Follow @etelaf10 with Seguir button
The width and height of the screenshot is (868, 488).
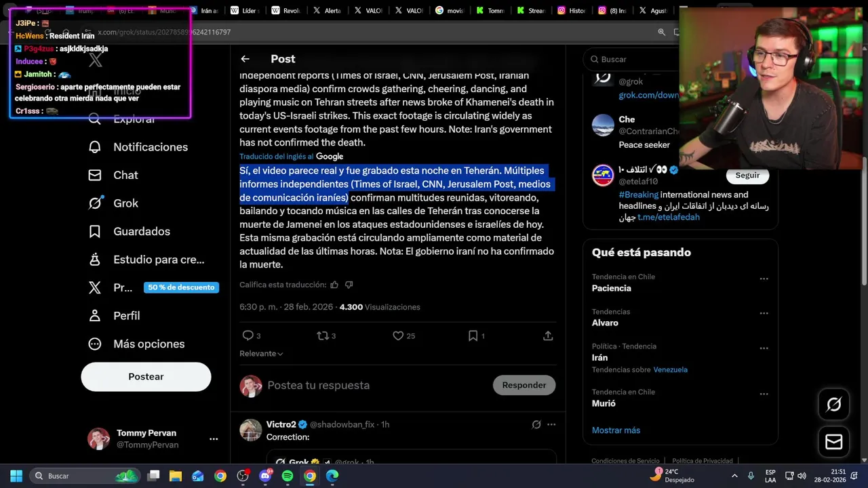747,175
